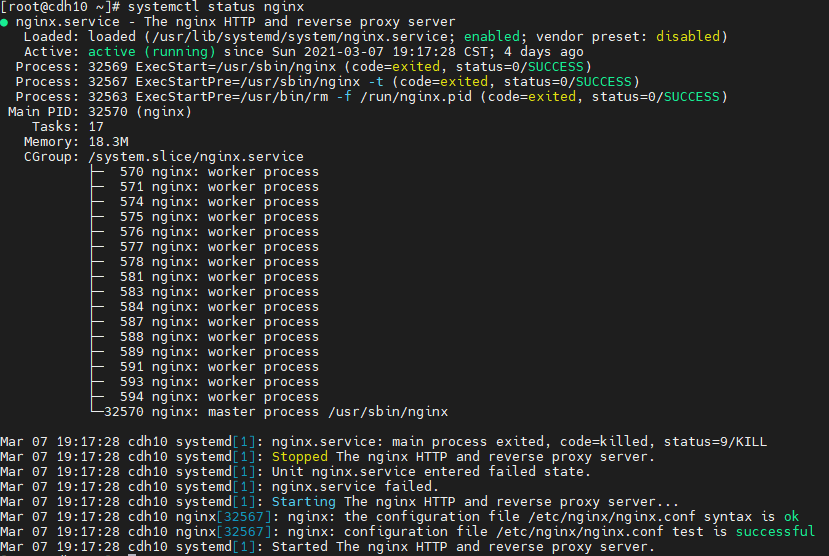Click the '/run/nginx.pid' path text
Viewport: 829px width, 556px height.
pos(416,97)
